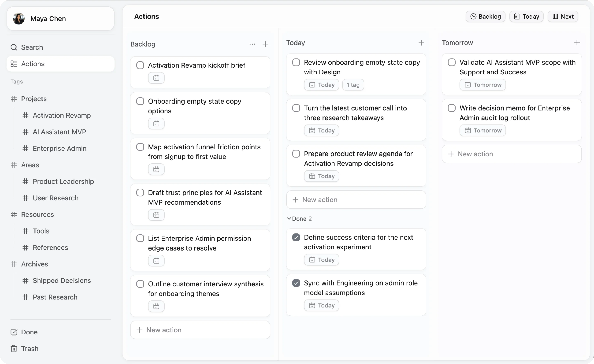Open the date picker on Activation Revamp kickoff brief

(156, 78)
